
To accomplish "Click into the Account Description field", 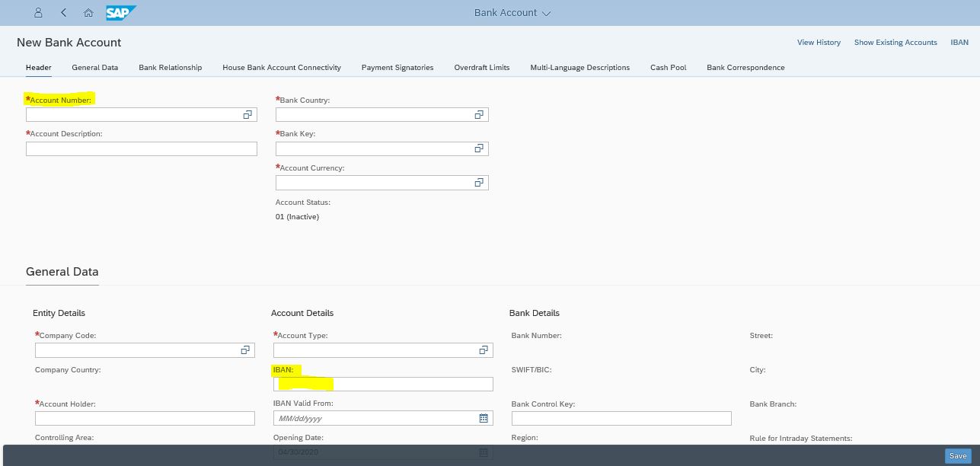I will (x=141, y=149).
